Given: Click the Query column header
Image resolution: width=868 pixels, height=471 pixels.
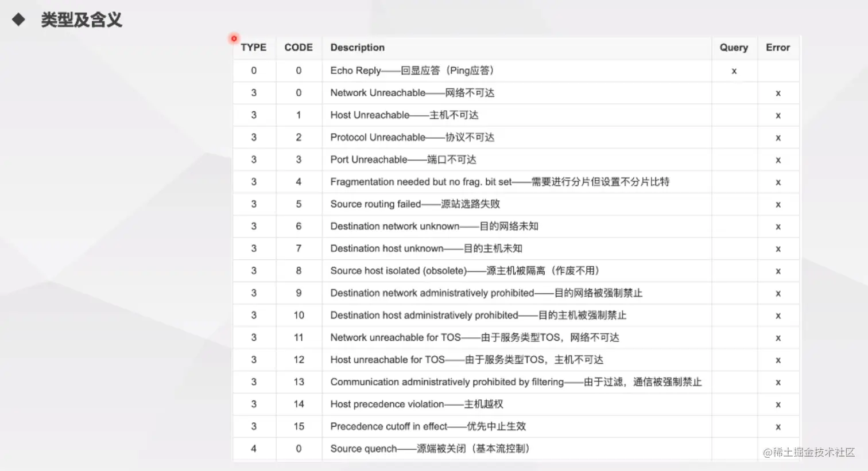Looking at the screenshot, I should coord(734,48).
